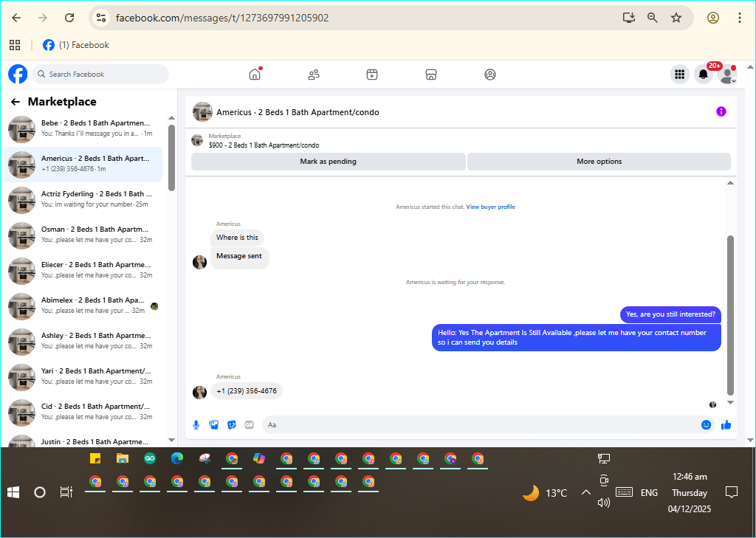
Task: Open the Windows notification center icon
Action: click(732, 492)
